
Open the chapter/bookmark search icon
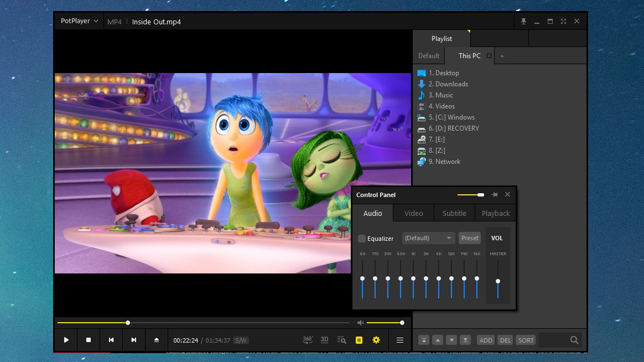(x=342, y=340)
